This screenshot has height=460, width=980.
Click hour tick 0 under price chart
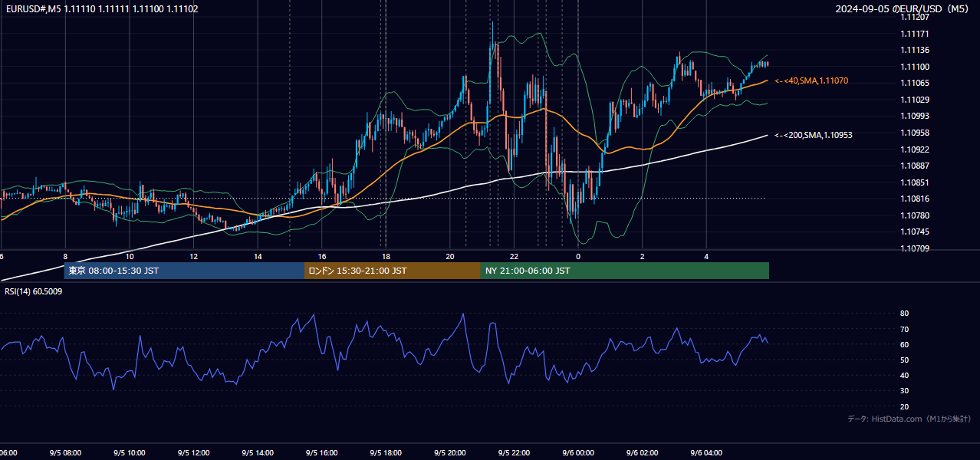tap(578, 256)
